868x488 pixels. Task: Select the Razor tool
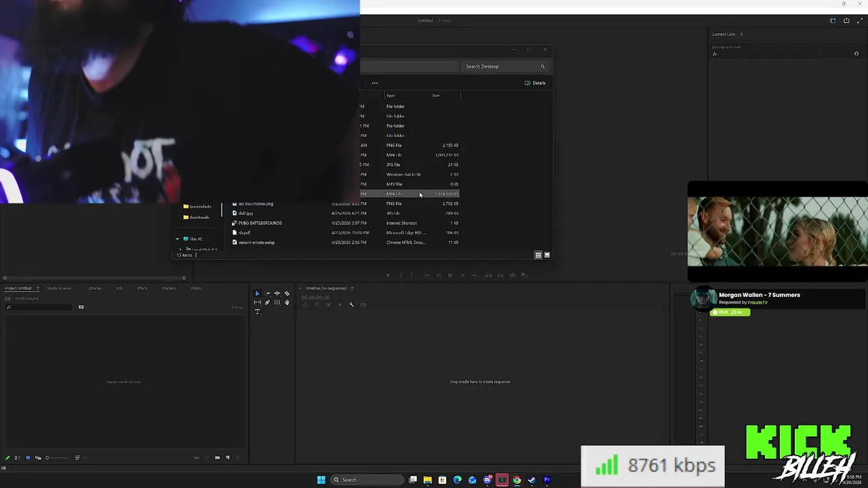(x=287, y=293)
